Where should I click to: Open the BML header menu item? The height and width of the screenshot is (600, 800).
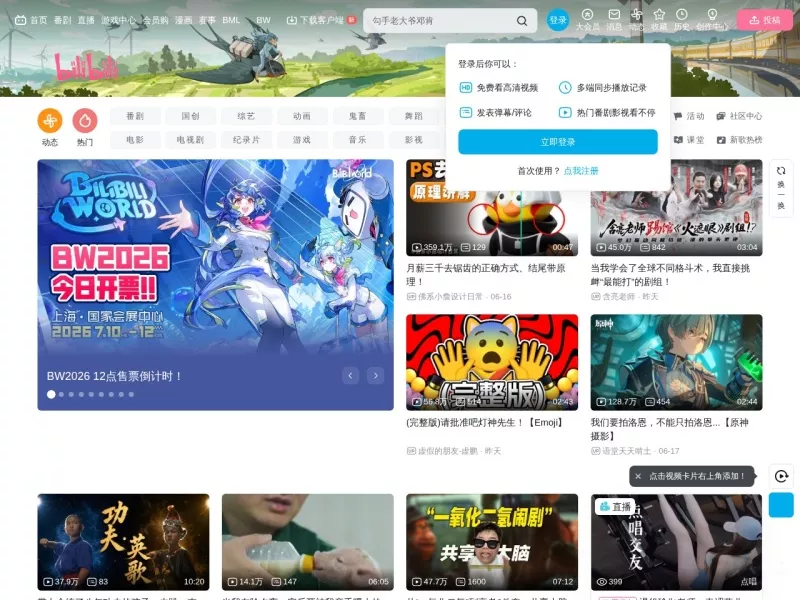(231, 20)
